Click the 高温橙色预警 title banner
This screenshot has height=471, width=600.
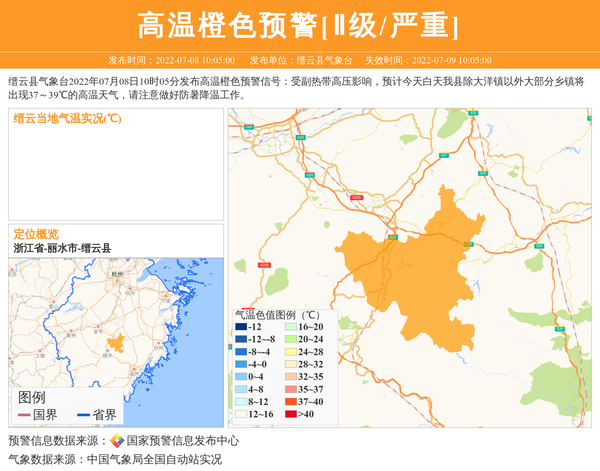click(x=298, y=25)
